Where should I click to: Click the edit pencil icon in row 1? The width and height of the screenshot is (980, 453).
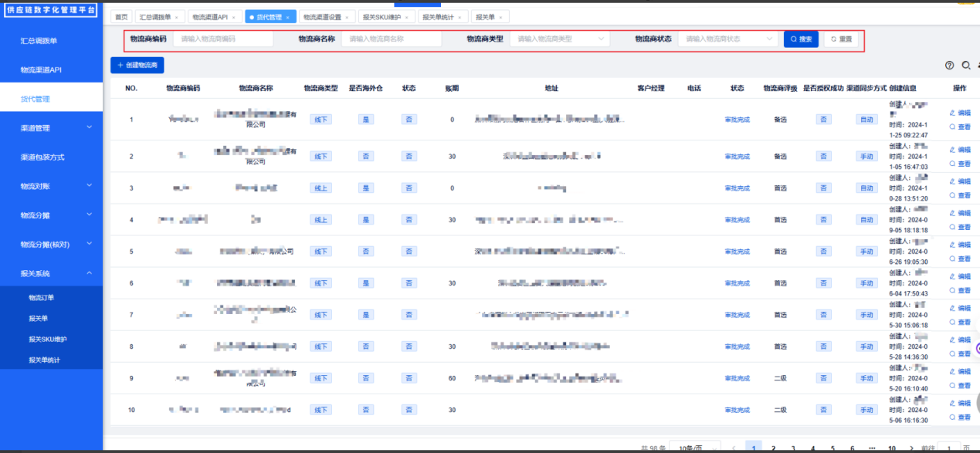[x=952, y=113]
